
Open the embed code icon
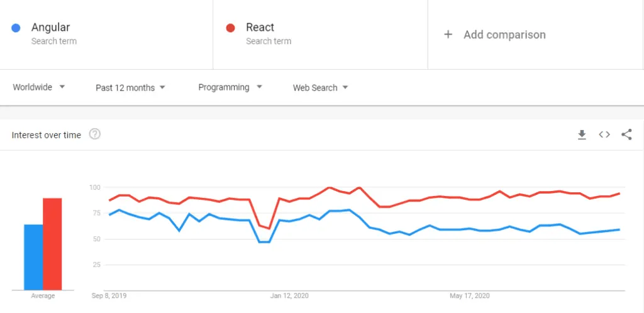pyautogui.click(x=604, y=135)
